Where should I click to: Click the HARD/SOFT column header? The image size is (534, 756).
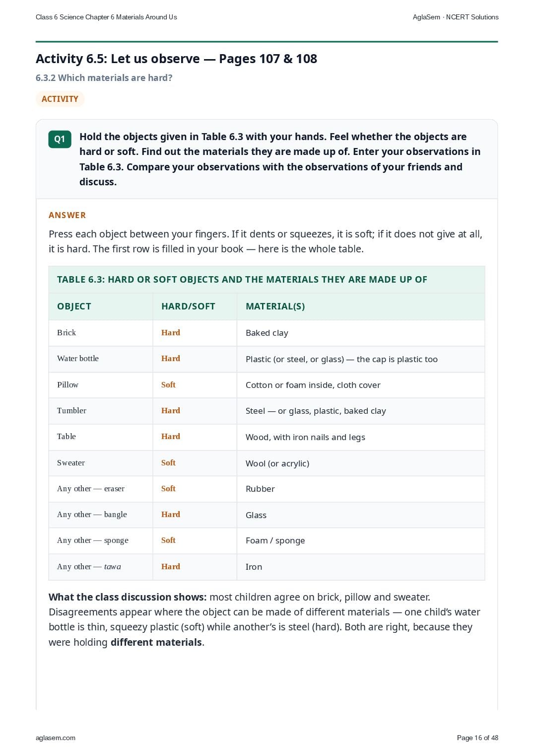[x=195, y=306]
